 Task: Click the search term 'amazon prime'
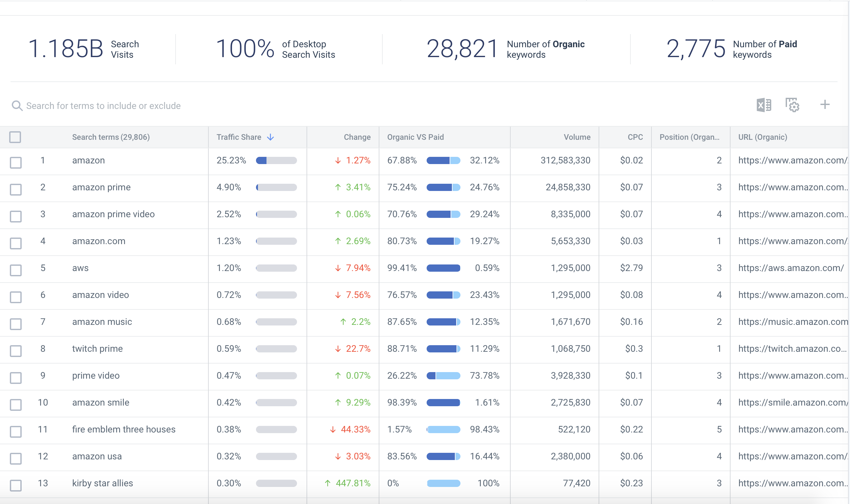[101, 187]
